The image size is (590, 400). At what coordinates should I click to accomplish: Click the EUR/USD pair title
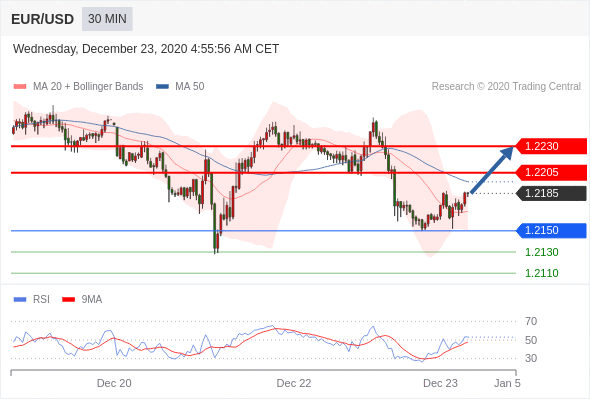coord(43,19)
